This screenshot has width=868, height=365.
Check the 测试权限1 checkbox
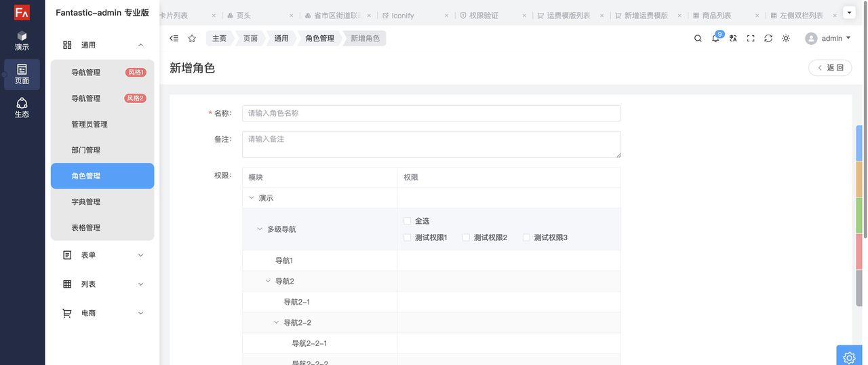[x=407, y=237]
